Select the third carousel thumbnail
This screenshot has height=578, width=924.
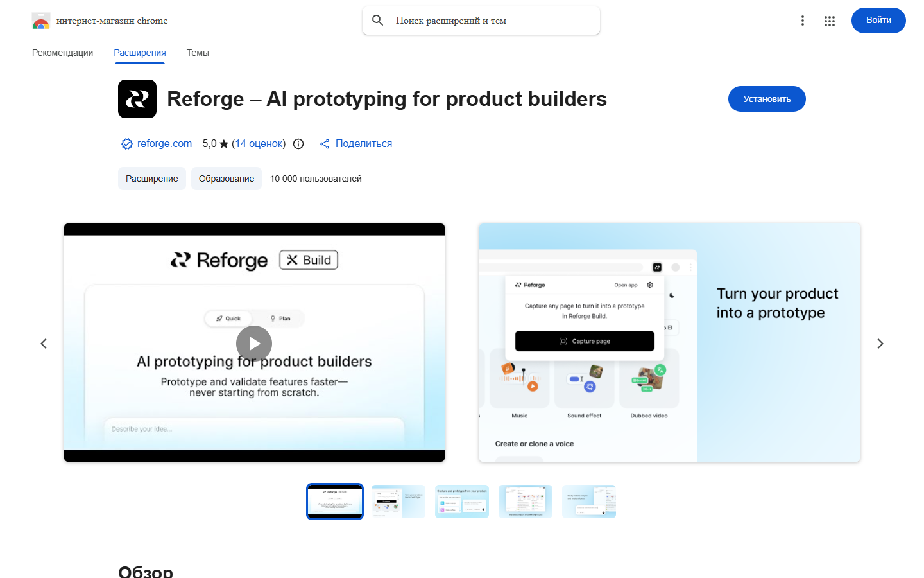tap(462, 502)
